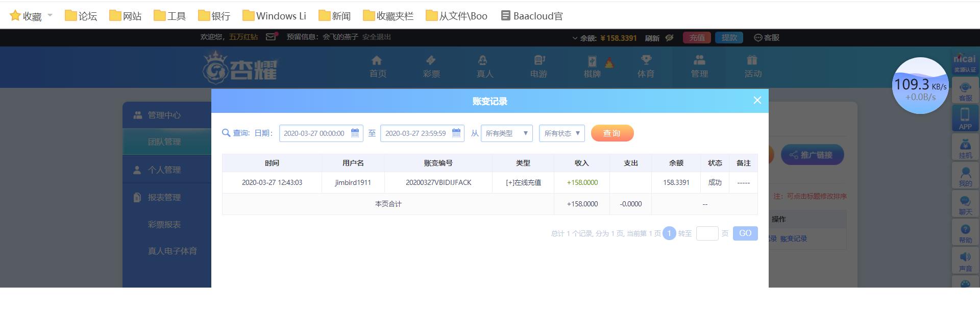Image resolution: width=980 pixels, height=331 pixels.
Task: Open 活动 promotions gift nav item
Action: coord(753,67)
